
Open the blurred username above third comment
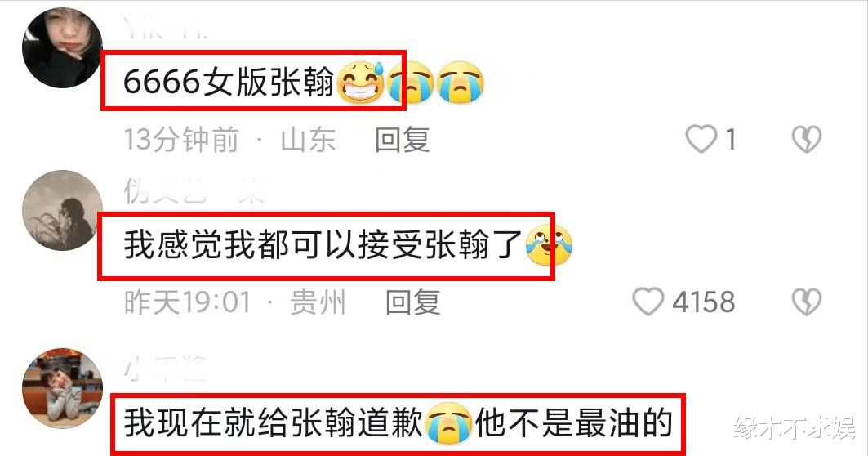[165, 369]
